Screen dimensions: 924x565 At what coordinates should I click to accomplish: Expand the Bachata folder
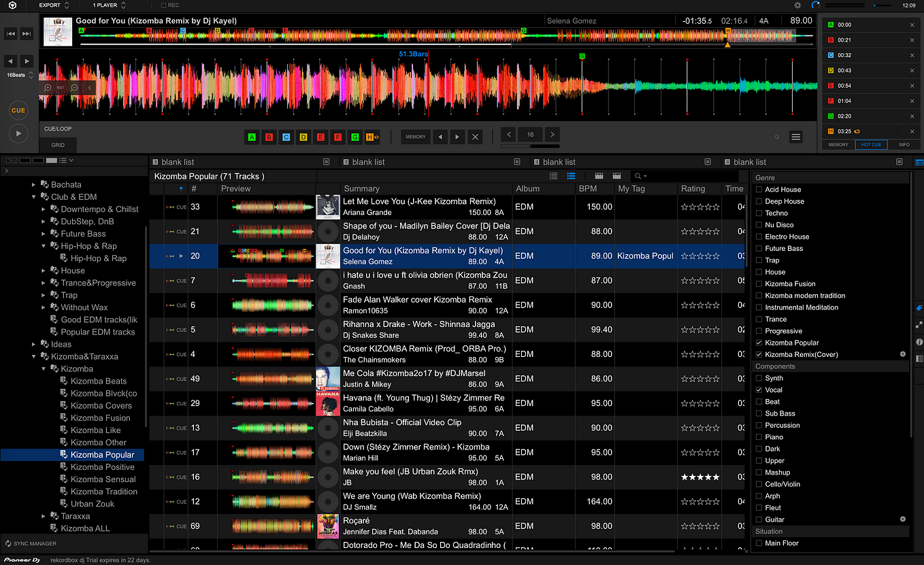(34, 185)
